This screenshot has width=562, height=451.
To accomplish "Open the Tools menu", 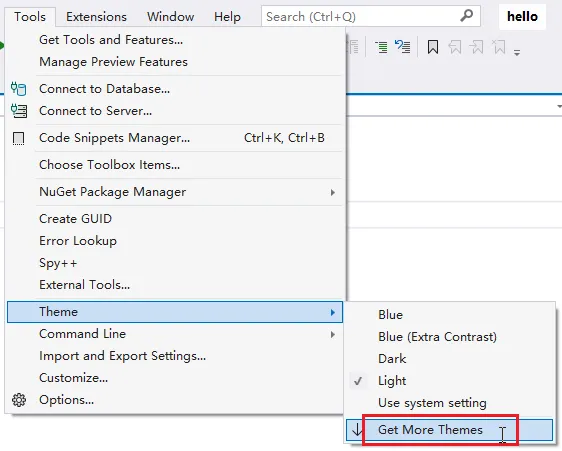I will pos(30,16).
